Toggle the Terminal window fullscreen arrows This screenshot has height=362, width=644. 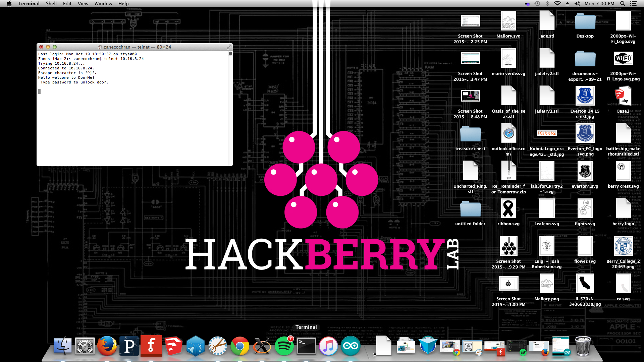[229, 47]
